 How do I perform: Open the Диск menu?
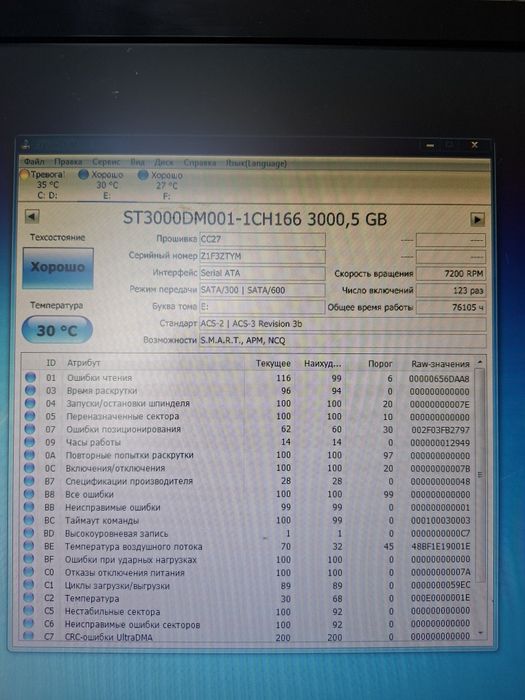(164, 162)
